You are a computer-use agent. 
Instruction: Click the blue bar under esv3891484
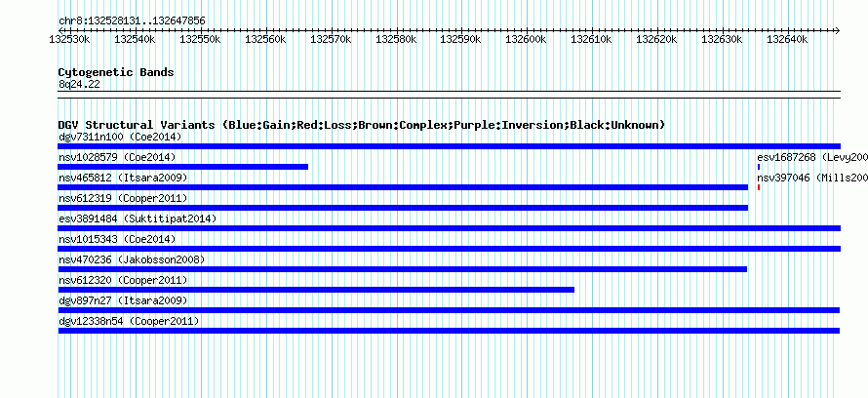point(450,228)
